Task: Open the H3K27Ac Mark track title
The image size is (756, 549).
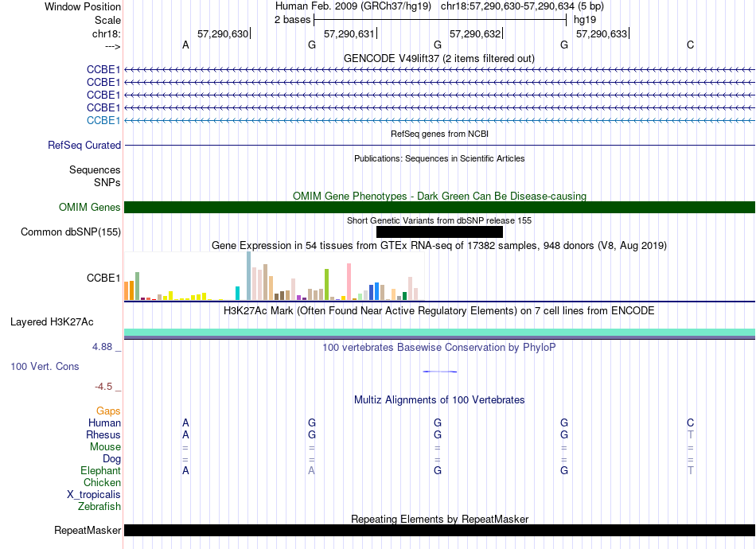Action: pos(439,310)
